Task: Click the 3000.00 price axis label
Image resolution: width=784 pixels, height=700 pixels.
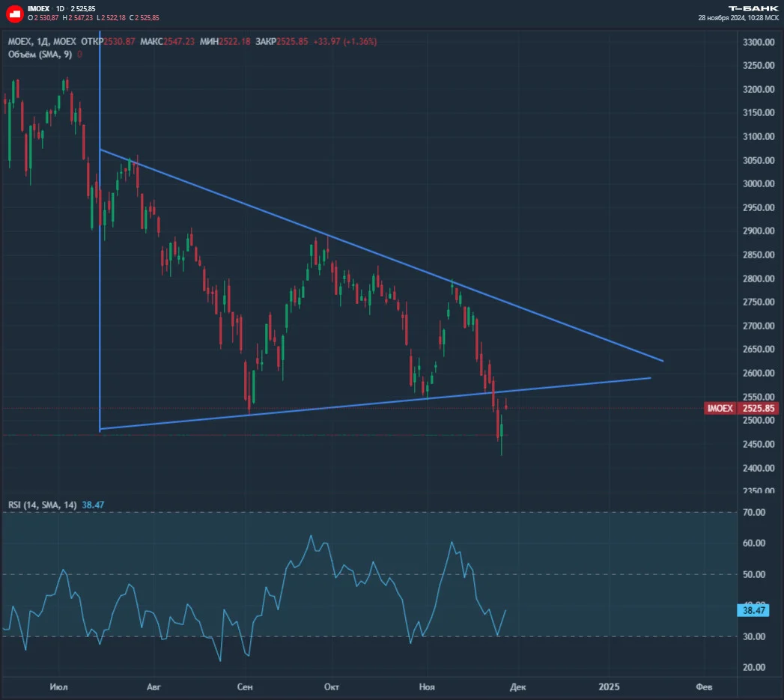Action: 759,184
